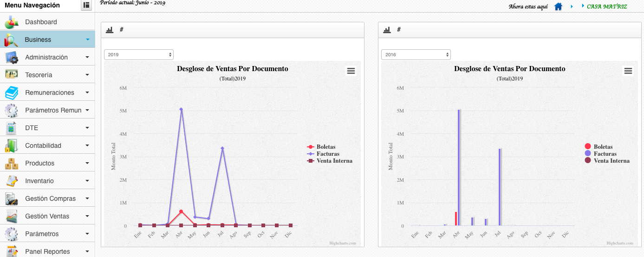Click Highcharts.com link in right chart

(620, 243)
